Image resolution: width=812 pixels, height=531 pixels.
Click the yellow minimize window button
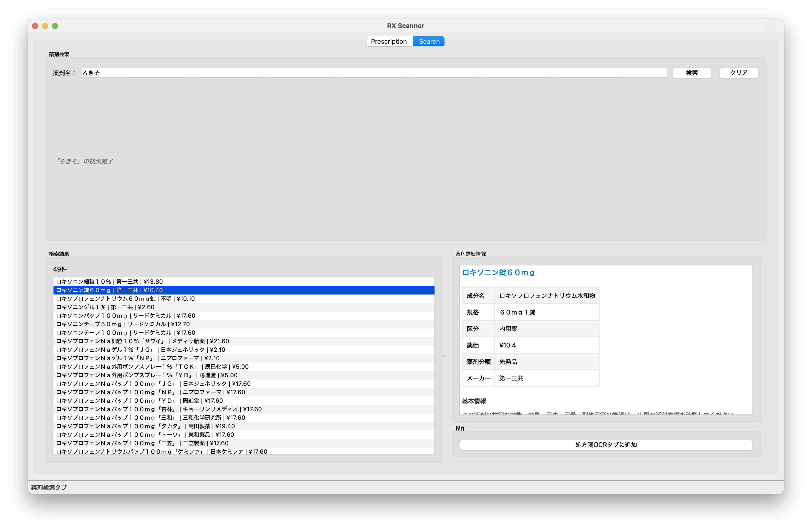(x=45, y=26)
